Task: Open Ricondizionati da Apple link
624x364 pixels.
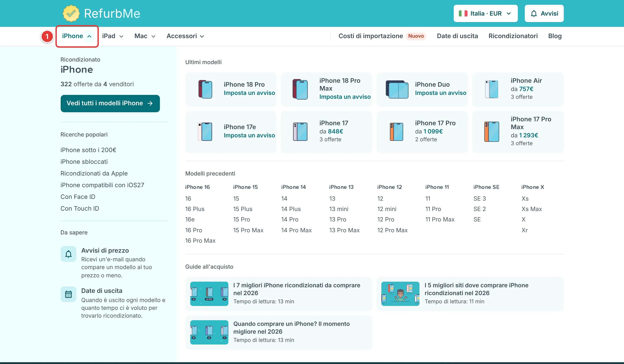Action: click(x=94, y=173)
